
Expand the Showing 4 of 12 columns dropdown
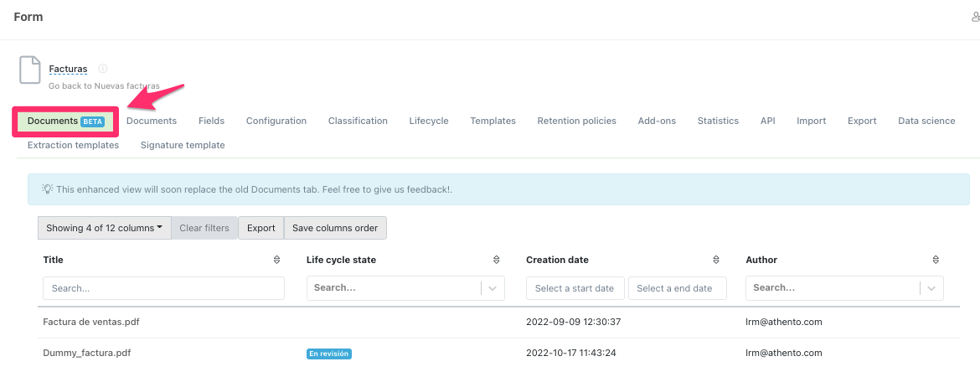pos(104,228)
